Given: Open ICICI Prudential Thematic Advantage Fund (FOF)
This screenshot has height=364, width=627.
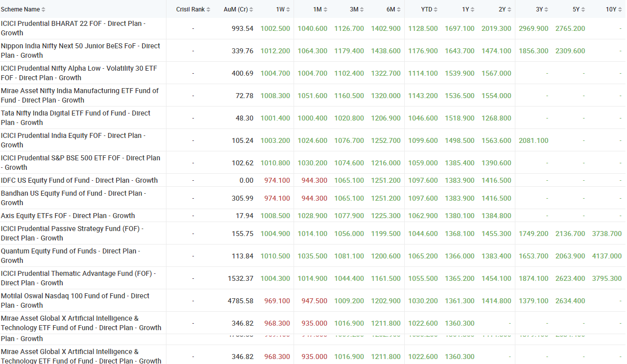Looking at the screenshot, I should 78,278.
